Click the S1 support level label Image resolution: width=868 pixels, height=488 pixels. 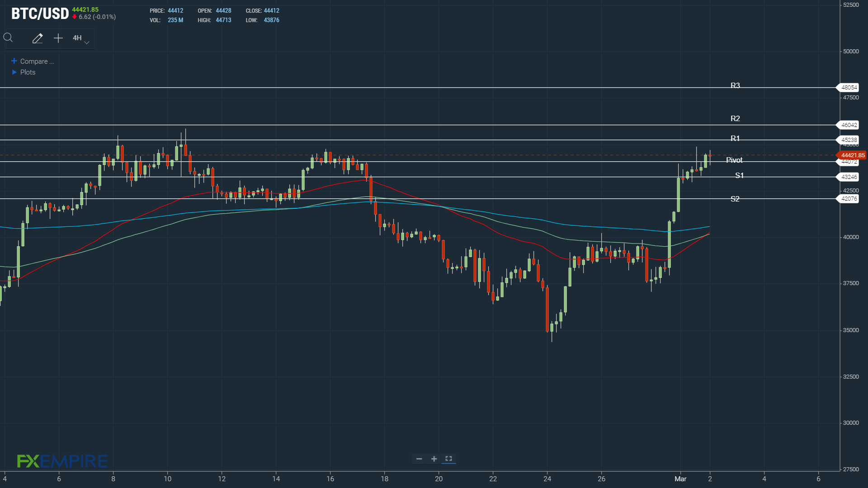point(739,175)
